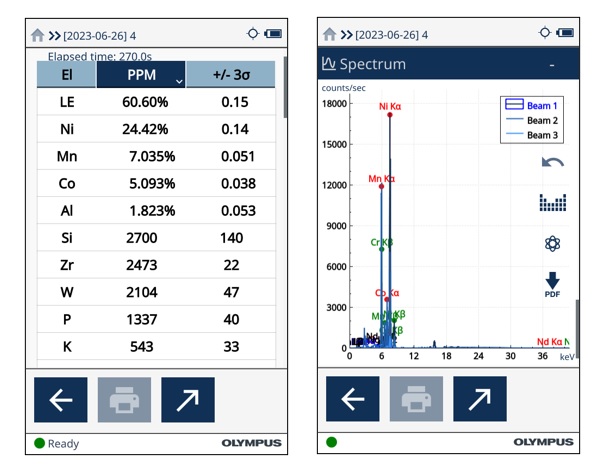
Task: Click the home icon in the left panel
Action: [38, 35]
